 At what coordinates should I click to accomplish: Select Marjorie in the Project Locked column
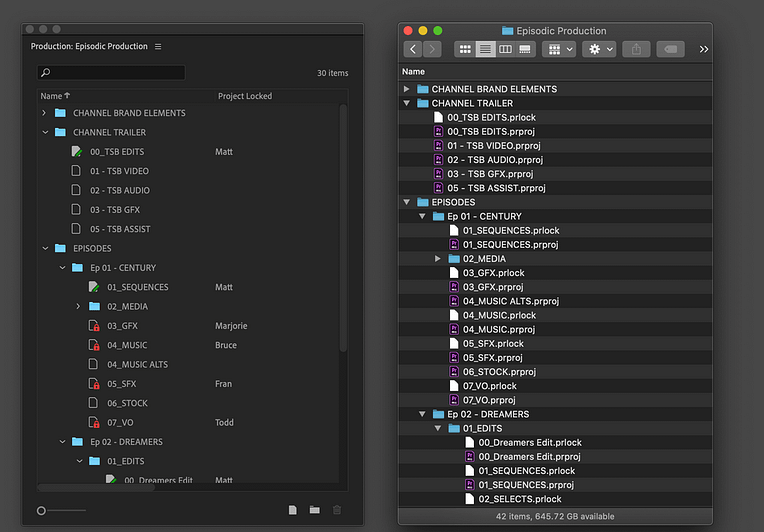[x=231, y=326]
